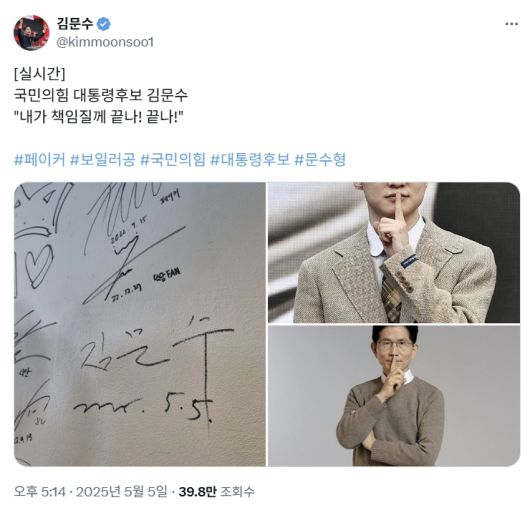This screenshot has width=530, height=510.
Task: Open the signature wall photo
Action: [140, 324]
